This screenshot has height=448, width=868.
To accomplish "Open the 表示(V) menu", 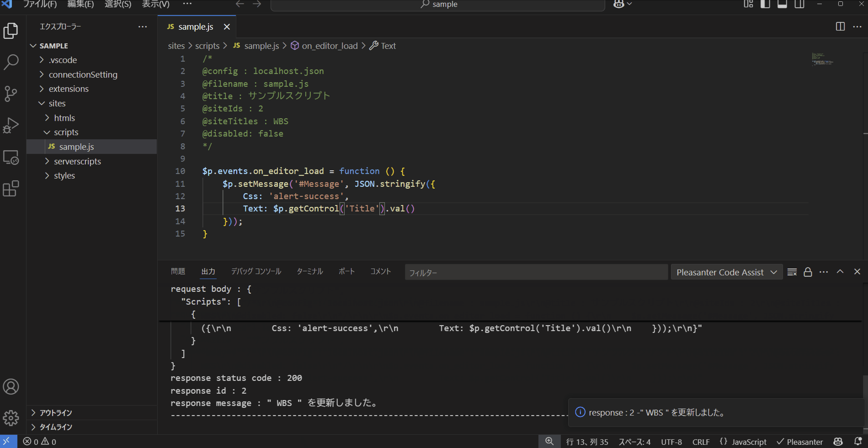I will click(x=155, y=4).
